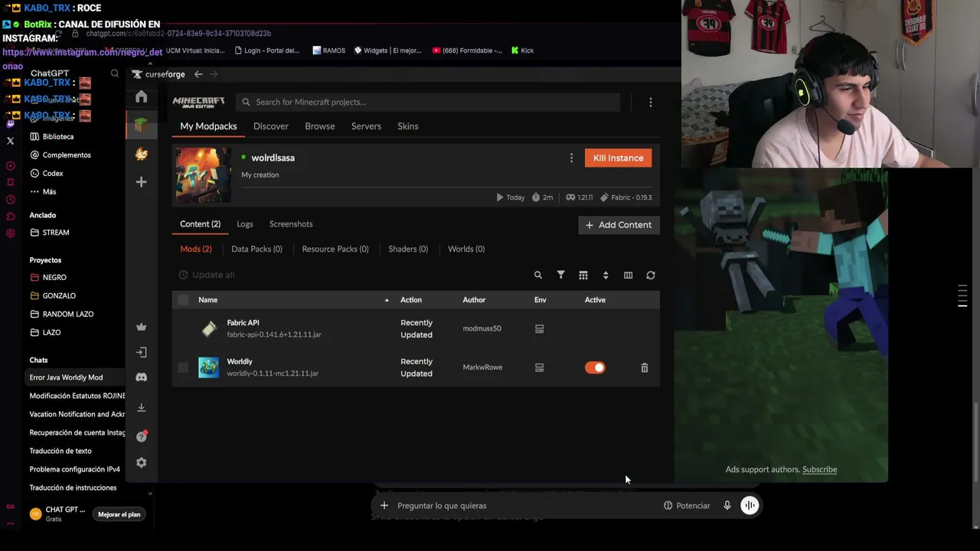Open the Discover tab

click(271, 126)
